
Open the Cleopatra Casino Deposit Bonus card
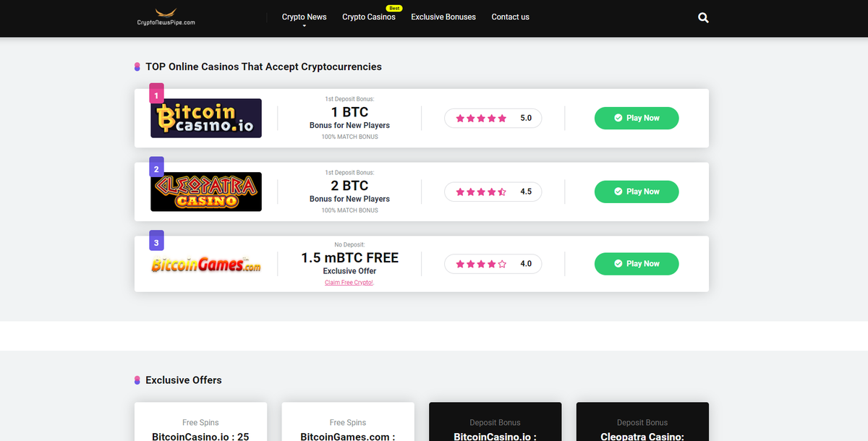642,427
